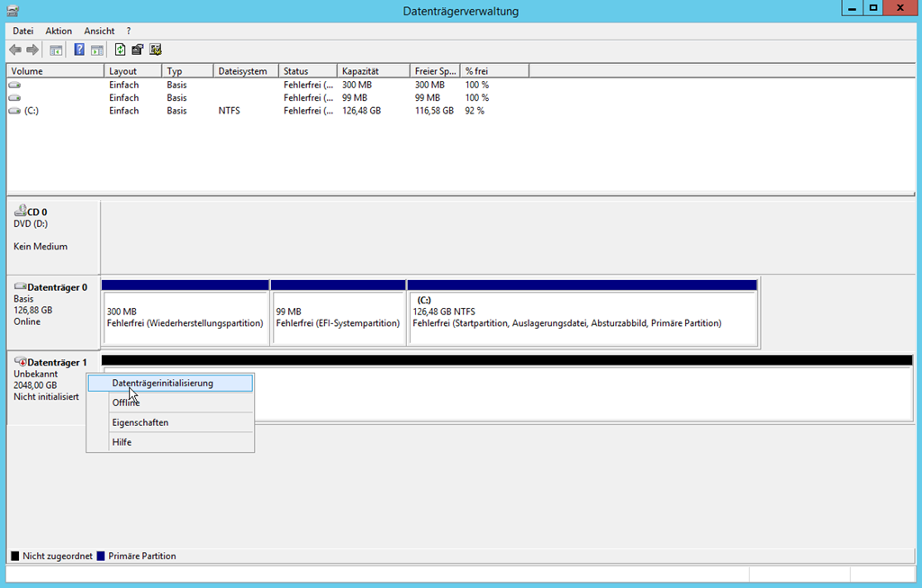Click the show/hide action pane toolbar icon
The height and width of the screenshot is (588, 922).
coord(96,50)
